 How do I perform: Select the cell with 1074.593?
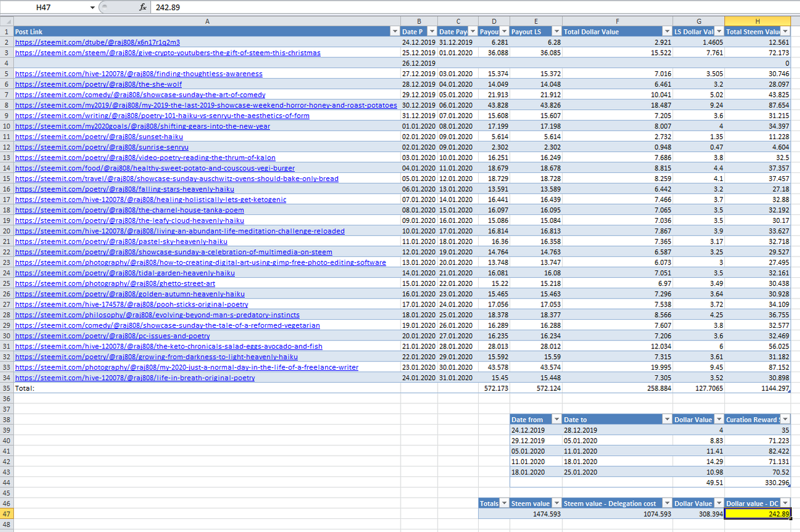pos(617,514)
